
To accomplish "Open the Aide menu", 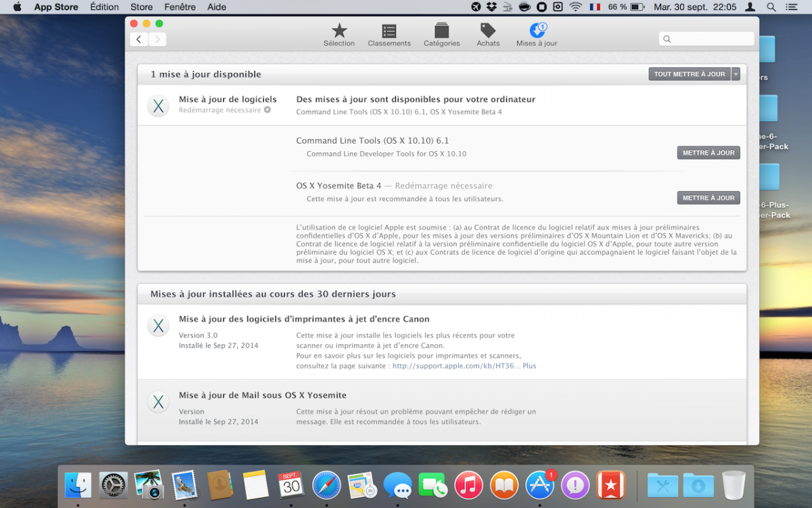I will [217, 7].
